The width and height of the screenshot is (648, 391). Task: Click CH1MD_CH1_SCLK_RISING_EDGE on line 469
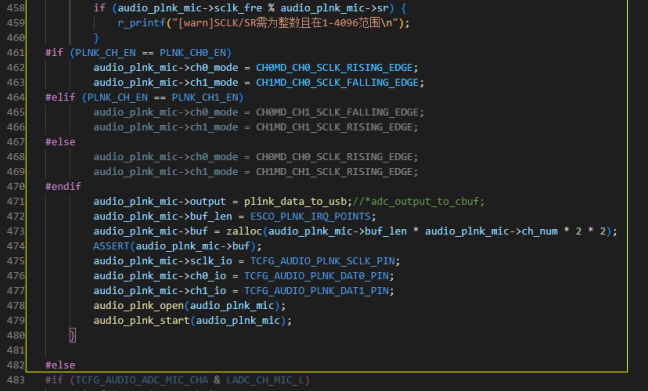pos(334,172)
